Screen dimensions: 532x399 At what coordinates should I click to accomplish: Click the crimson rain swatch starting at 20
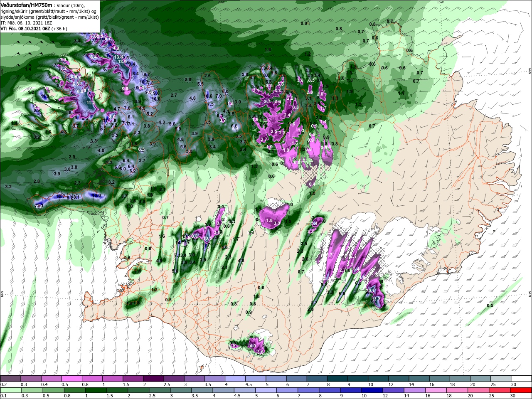478,390
